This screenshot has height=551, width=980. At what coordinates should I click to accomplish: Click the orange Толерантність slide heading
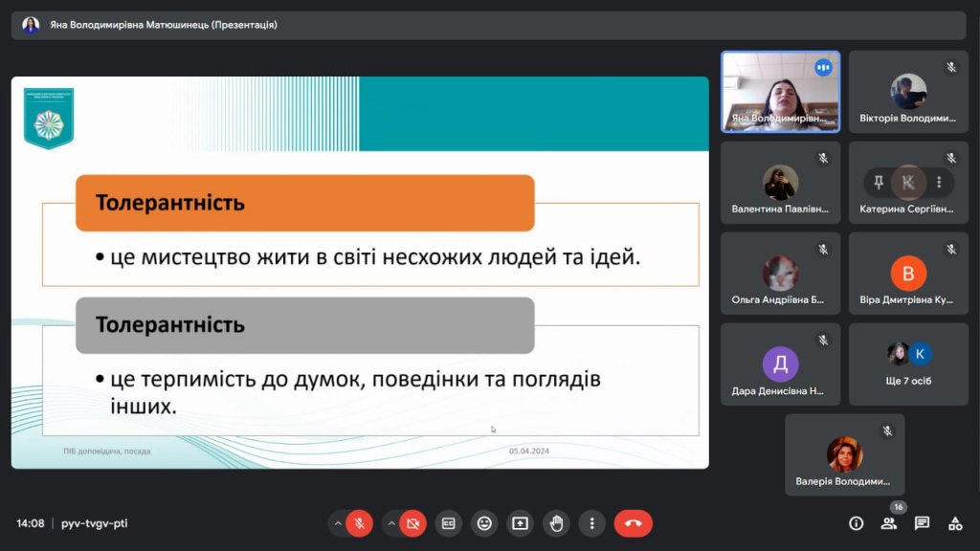[x=305, y=203]
